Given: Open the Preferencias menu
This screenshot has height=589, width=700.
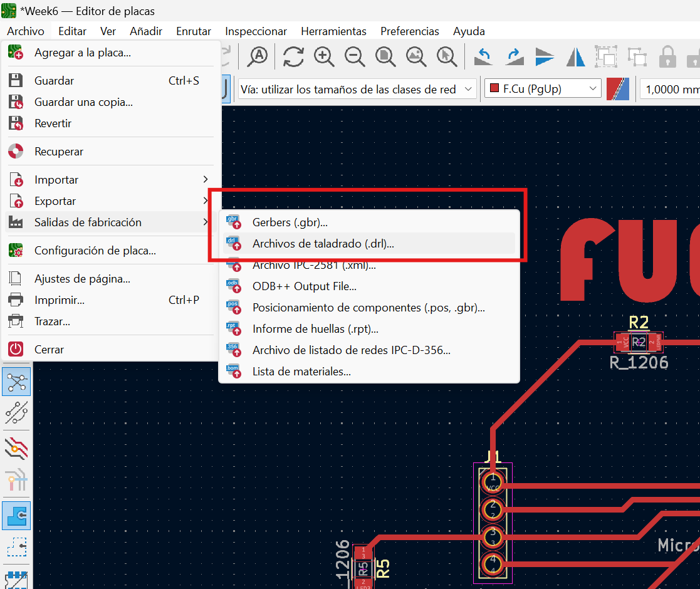Looking at the screenshot, I should coord(409,31).
